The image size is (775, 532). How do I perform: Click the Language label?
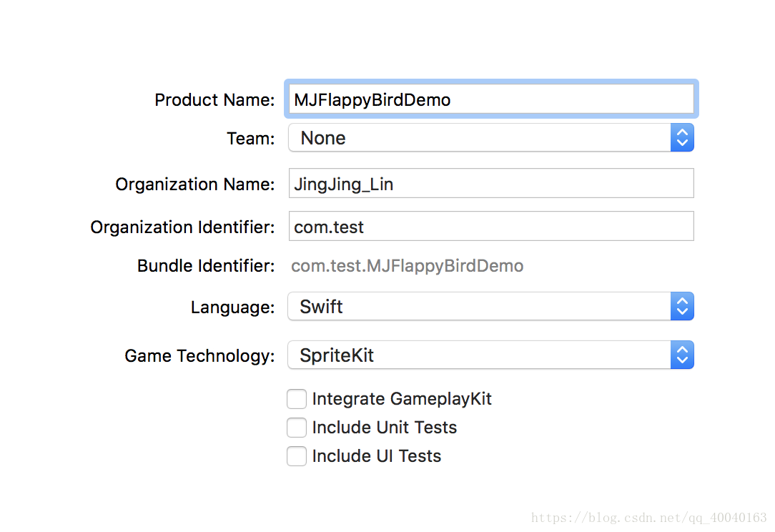tap(233, 307)
